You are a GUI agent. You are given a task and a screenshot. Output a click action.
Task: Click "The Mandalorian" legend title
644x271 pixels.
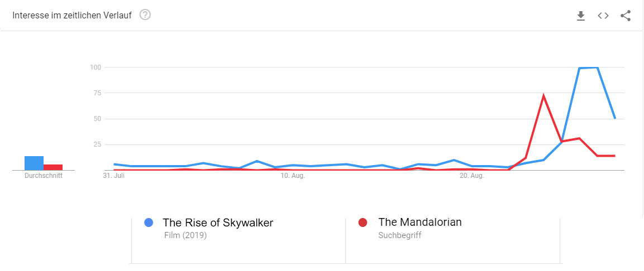pyautogui.click(x=420, y=222)
